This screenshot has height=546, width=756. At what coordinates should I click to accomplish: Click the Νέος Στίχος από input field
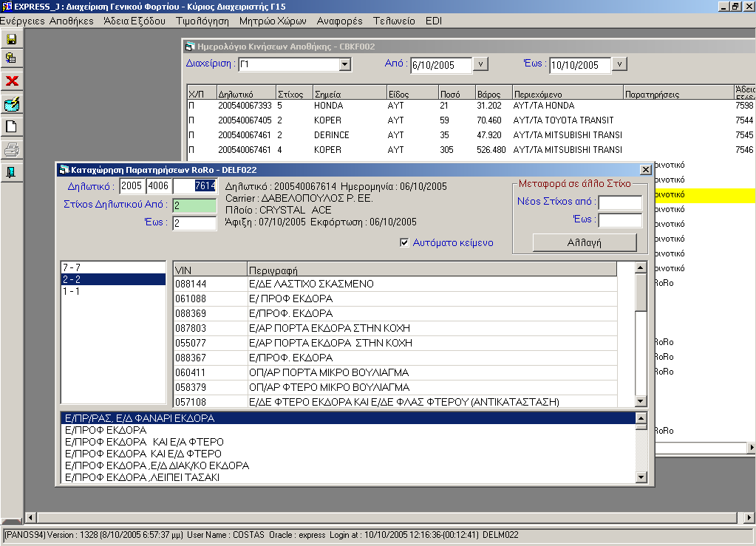click(x=620, y=202)
